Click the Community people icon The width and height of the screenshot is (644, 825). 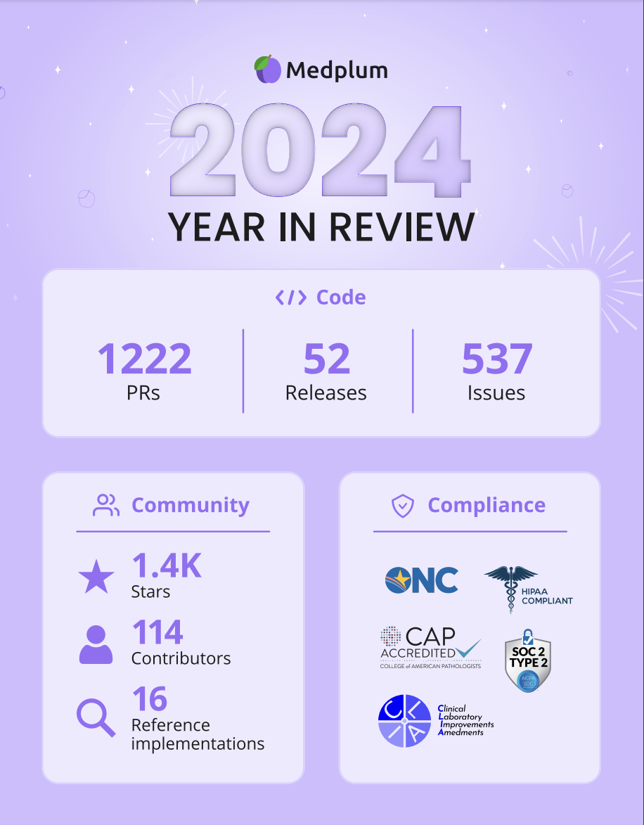coord(105,504)
